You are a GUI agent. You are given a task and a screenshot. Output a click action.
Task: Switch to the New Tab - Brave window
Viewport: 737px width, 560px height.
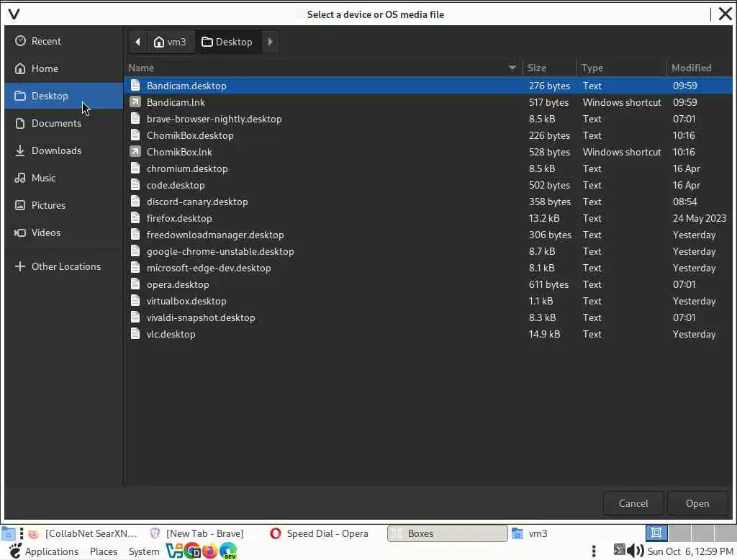pos(197,533)
